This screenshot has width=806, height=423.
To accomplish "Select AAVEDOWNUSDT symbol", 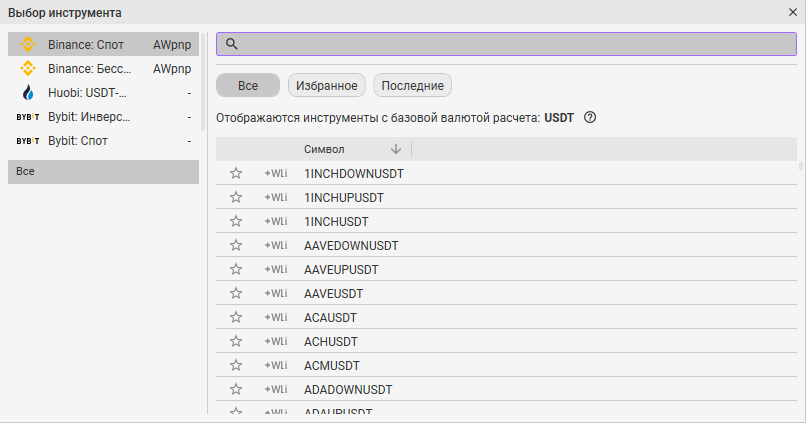I will (351, 246).
